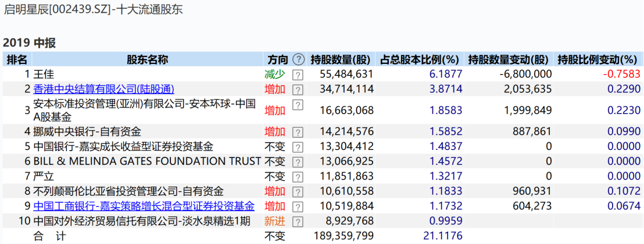Sort by 持股数量(股) column header
The image size is (644, 244).
(341, 59)
